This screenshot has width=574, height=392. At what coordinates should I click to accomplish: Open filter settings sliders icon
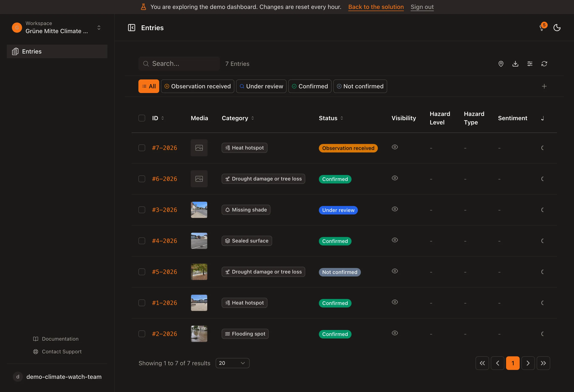pyautogui.click(x=530, y=64)
